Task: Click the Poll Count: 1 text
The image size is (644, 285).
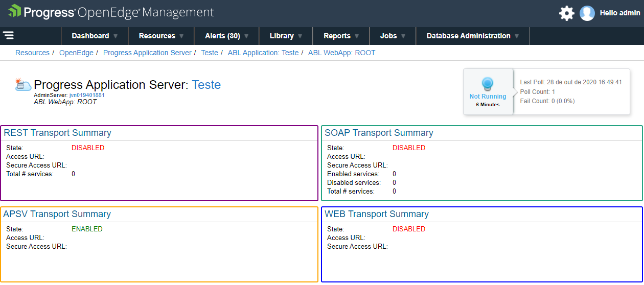Action: (x=538, y=92)
